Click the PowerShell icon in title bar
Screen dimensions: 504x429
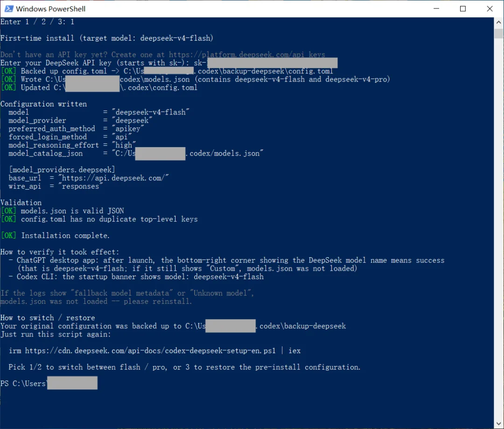tap(9, 9)
